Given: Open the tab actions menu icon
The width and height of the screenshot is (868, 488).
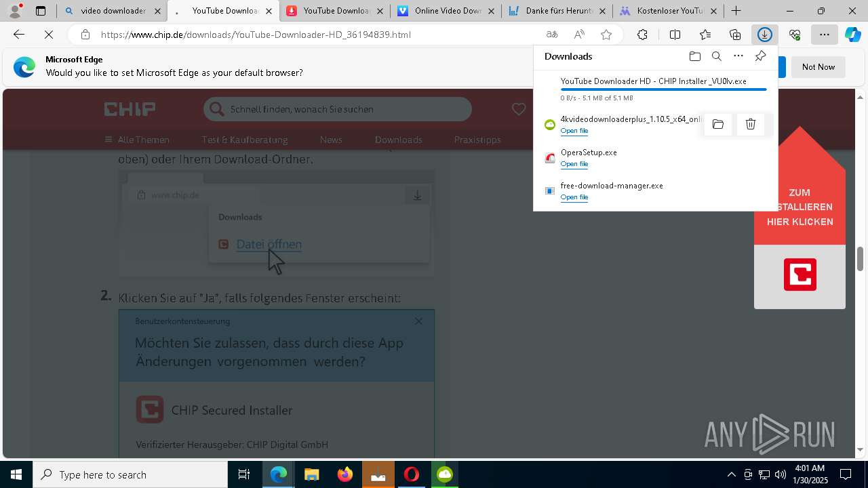Looking at the screenshot, I should 41,11.
